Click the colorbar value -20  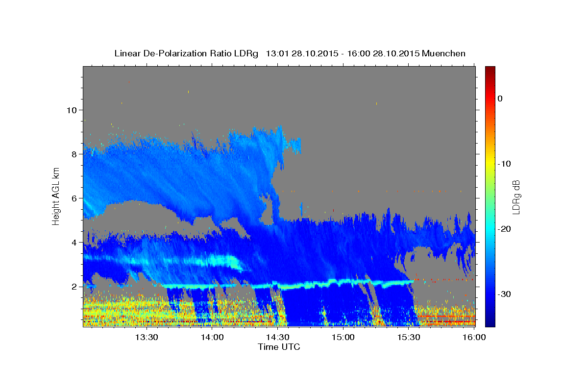[x=504, y=229]
